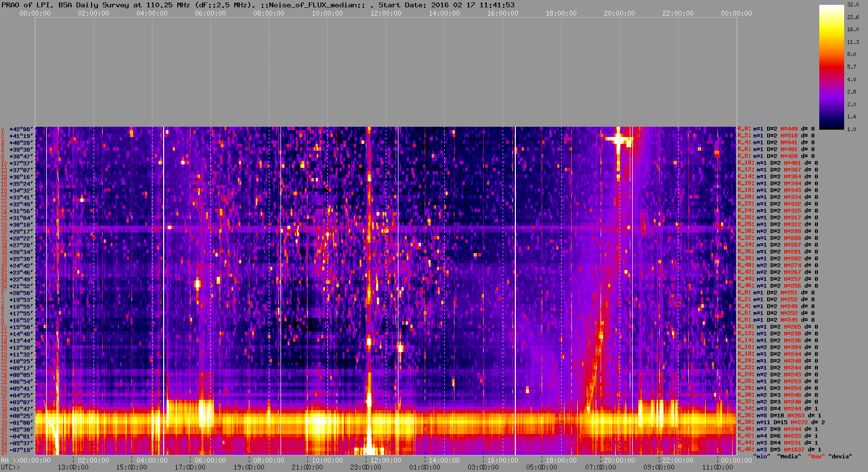Image resolution: width=868 pixels, height=472 pixels.
Task: Click the declination label +35°24'
Action: 21,184
